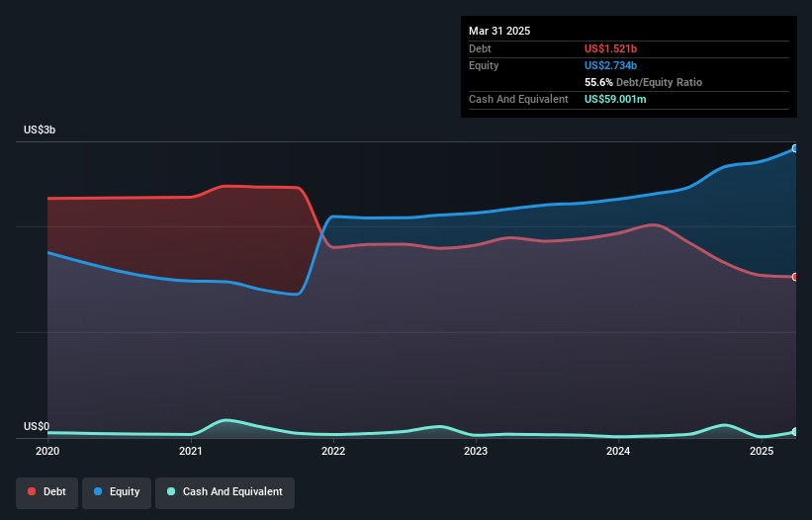
Task: Select the 2021 label on the x-axis
Action: [191, 452]
